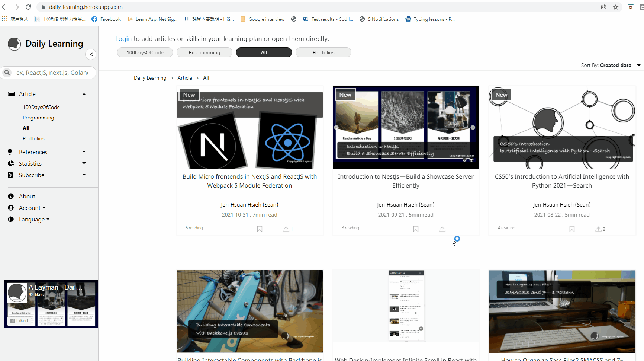The width and height of the screenshot is (644, 361).
Task: Click the browser forward arrow
Action: point(16,7)
